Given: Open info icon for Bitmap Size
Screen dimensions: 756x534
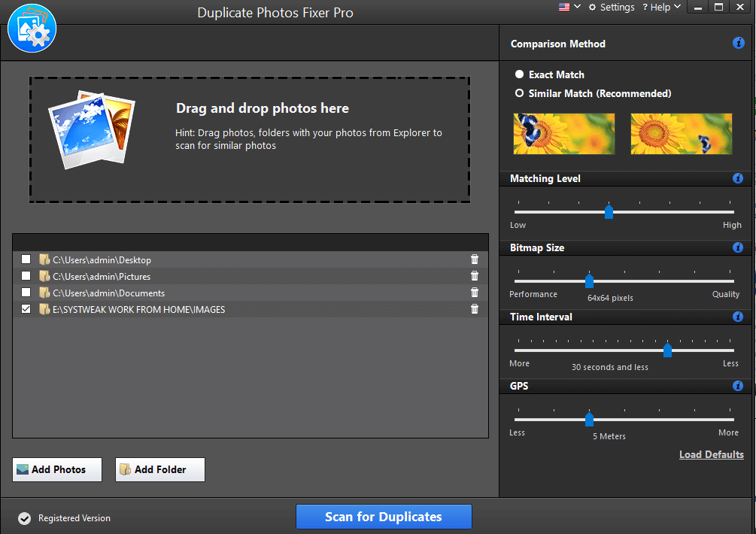Looking at the screenshot, I should click(738, 247).
